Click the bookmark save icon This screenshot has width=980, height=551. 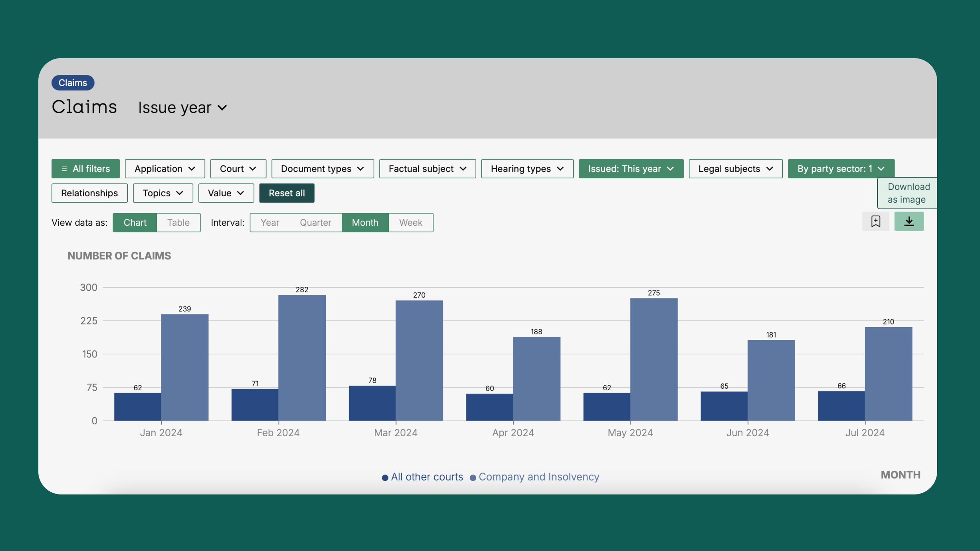click(875, 222)
